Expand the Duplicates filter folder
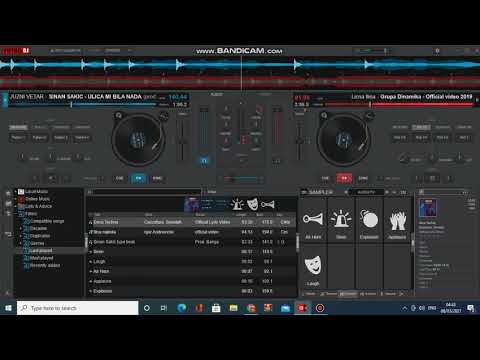480x360 pixels. (21, 236)
